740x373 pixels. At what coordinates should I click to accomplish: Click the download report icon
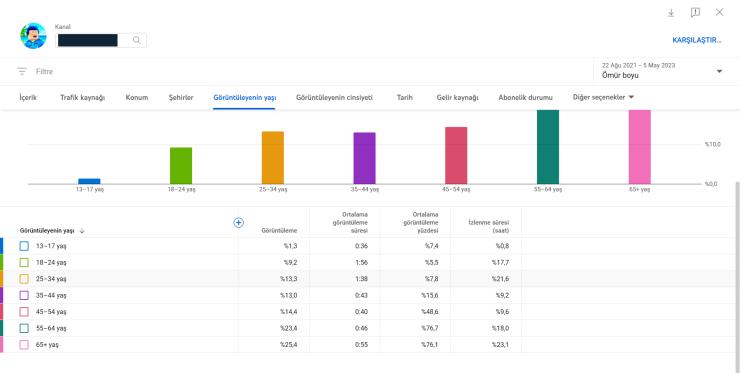671,13
